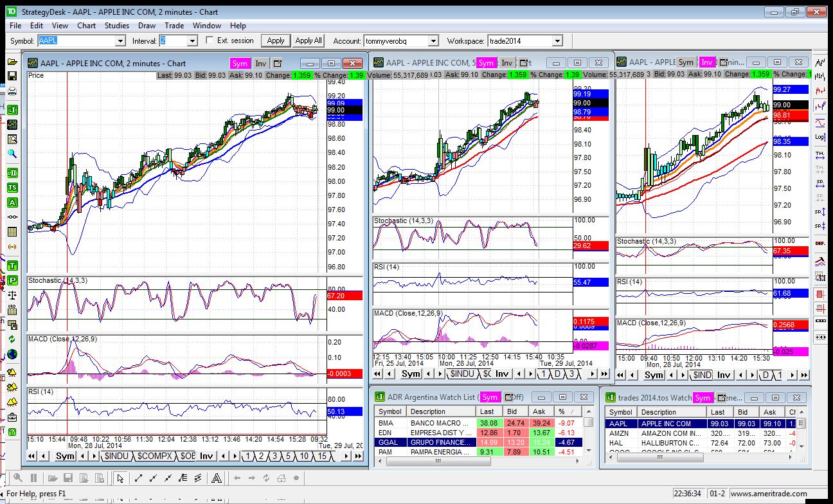Click the green T icon in left sidebar

12,265
